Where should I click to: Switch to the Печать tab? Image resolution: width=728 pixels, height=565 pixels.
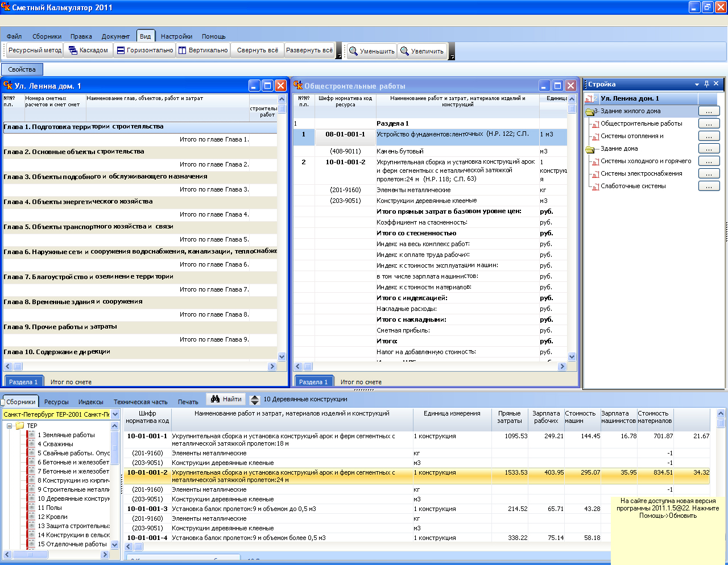(188, 402)
